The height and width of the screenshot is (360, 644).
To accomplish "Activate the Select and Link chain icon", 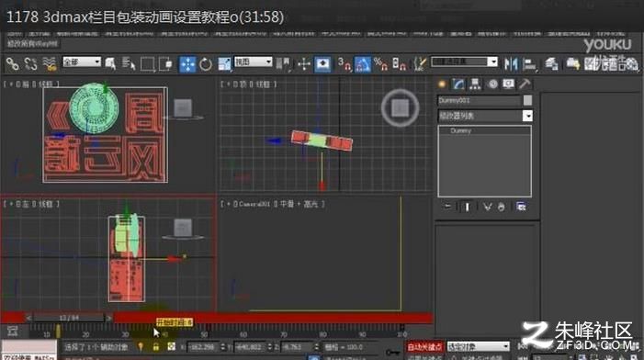I will 12,64.
